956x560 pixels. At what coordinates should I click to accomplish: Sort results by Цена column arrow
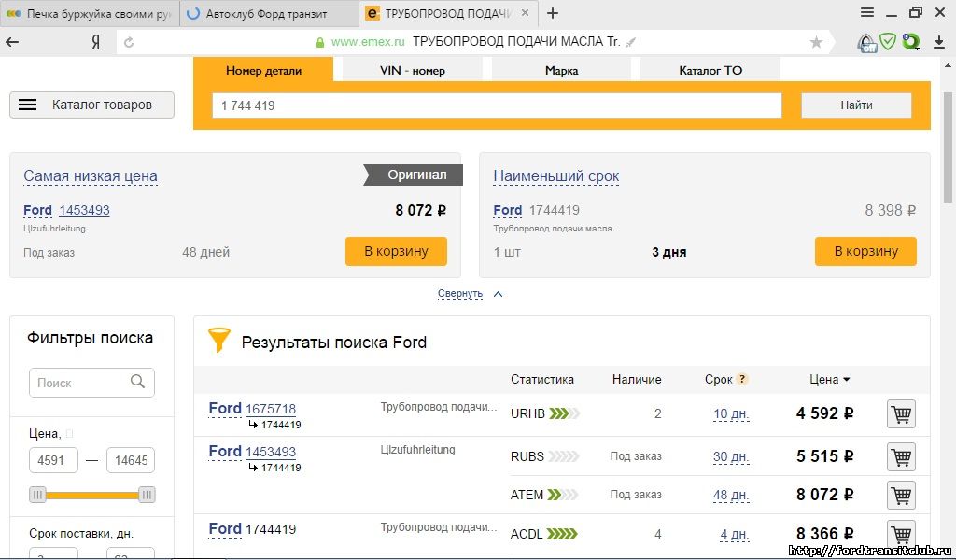(x=846, y=380)
